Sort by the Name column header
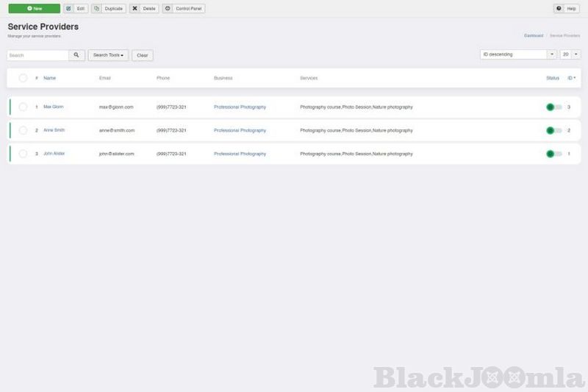 [x=49, y=78]
